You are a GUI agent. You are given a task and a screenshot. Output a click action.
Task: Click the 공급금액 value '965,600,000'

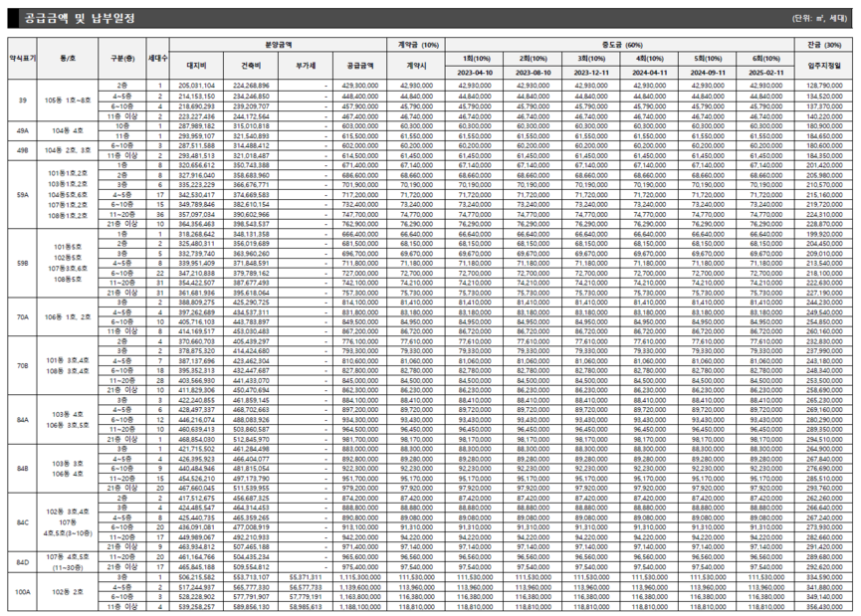click(359, 556)
